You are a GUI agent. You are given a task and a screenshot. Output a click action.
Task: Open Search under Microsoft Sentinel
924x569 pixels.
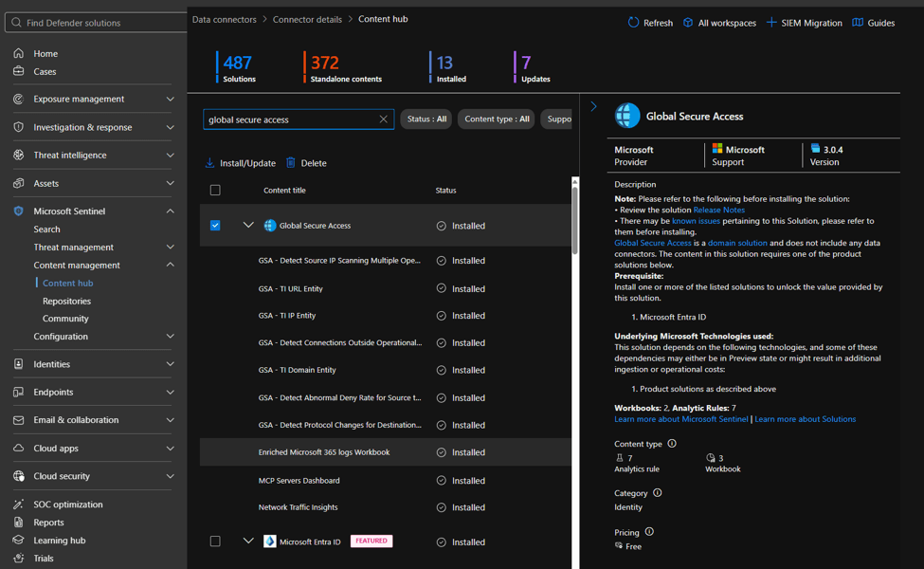pos(46,229)
